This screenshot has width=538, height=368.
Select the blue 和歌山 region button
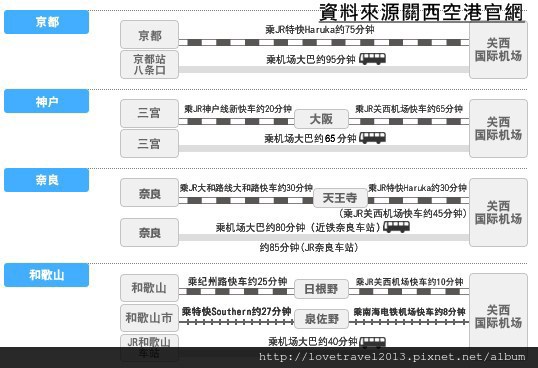(x=46, y=275)
